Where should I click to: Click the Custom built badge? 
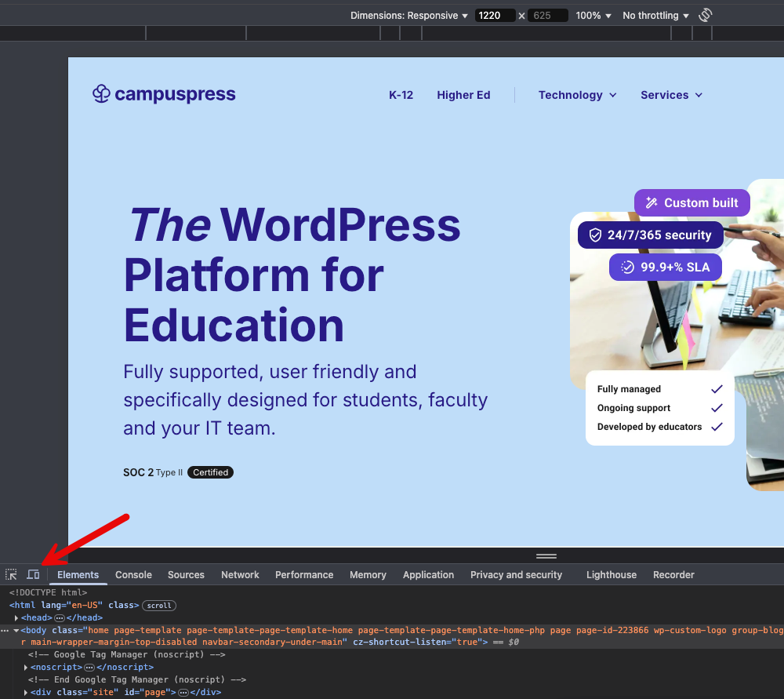[692, 202]
